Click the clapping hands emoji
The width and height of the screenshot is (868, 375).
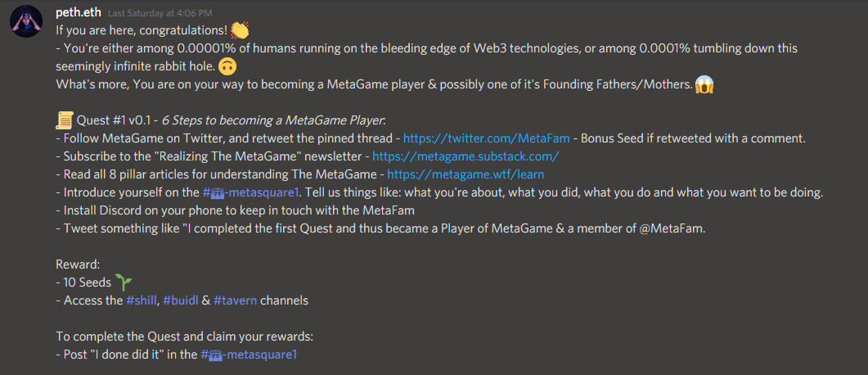tap(240, 31)
